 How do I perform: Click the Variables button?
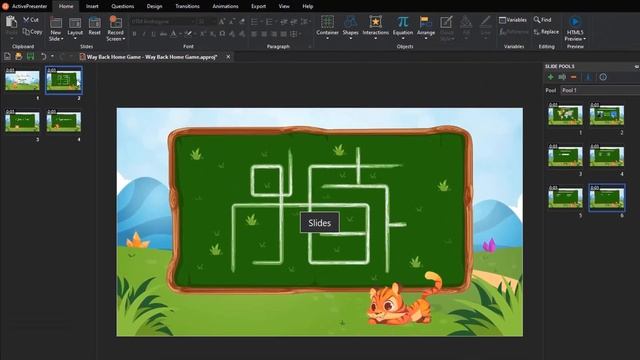[513, 20]
